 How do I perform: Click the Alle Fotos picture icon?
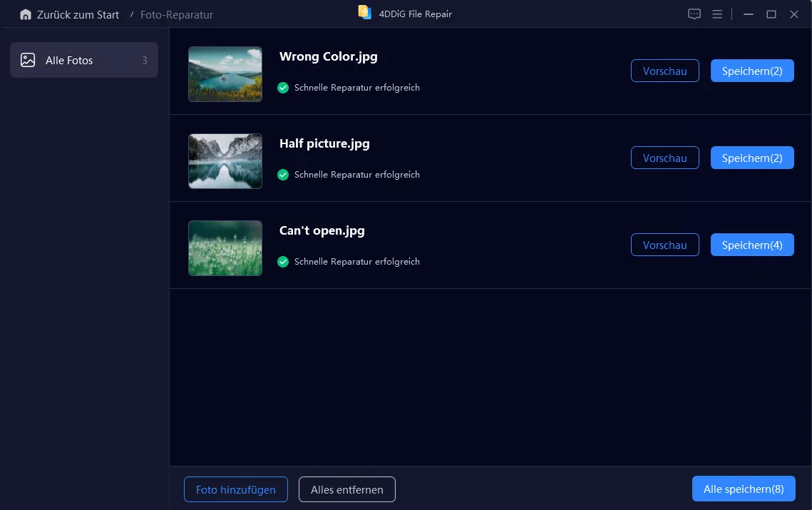click(28, 61)
